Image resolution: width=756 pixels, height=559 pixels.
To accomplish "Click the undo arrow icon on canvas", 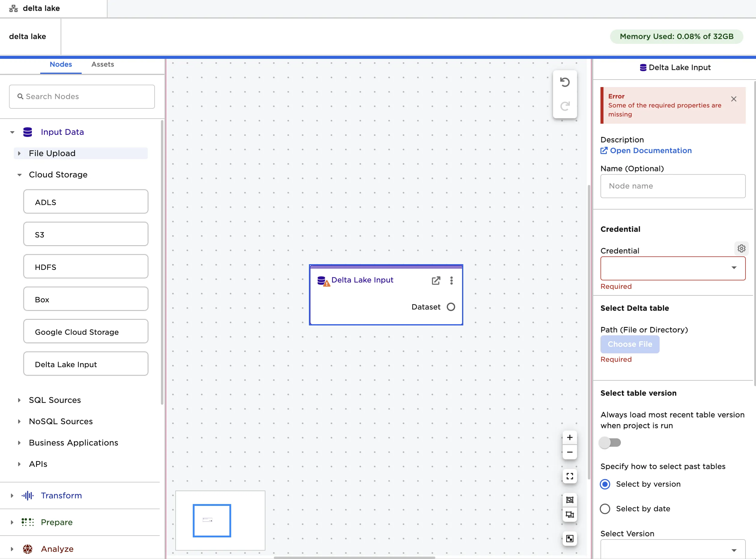I will tap(564, 82).
